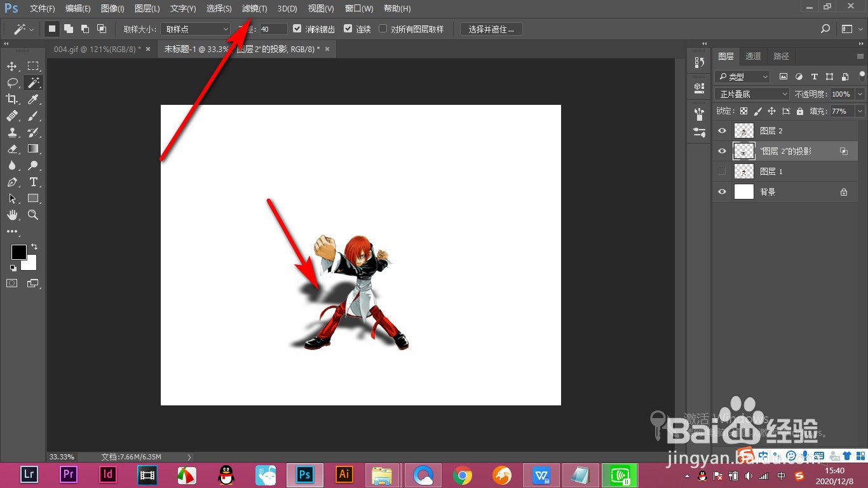Screen dimensions: 868x488
Task: Select the Clone Stamp tool
Action: pyautogui.click(x=12, y=132)
